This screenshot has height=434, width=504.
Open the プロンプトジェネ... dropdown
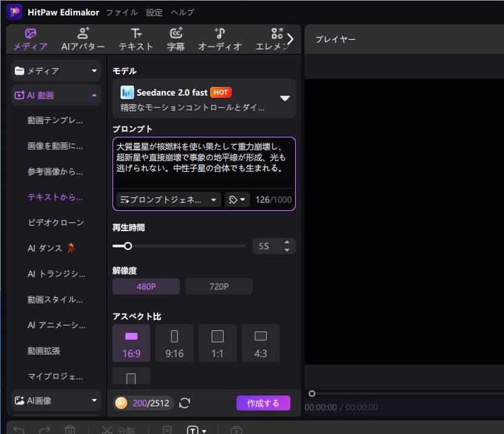pos(168,199)
